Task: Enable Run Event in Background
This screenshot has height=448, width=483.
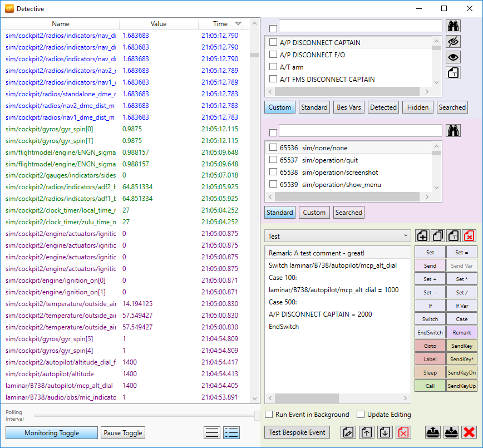Action: click(x=269, y=415)
